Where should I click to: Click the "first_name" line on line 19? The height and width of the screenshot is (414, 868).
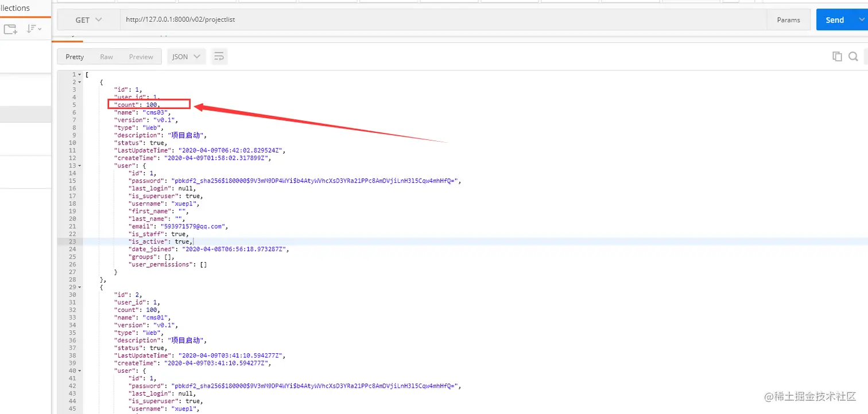point(158,211)
